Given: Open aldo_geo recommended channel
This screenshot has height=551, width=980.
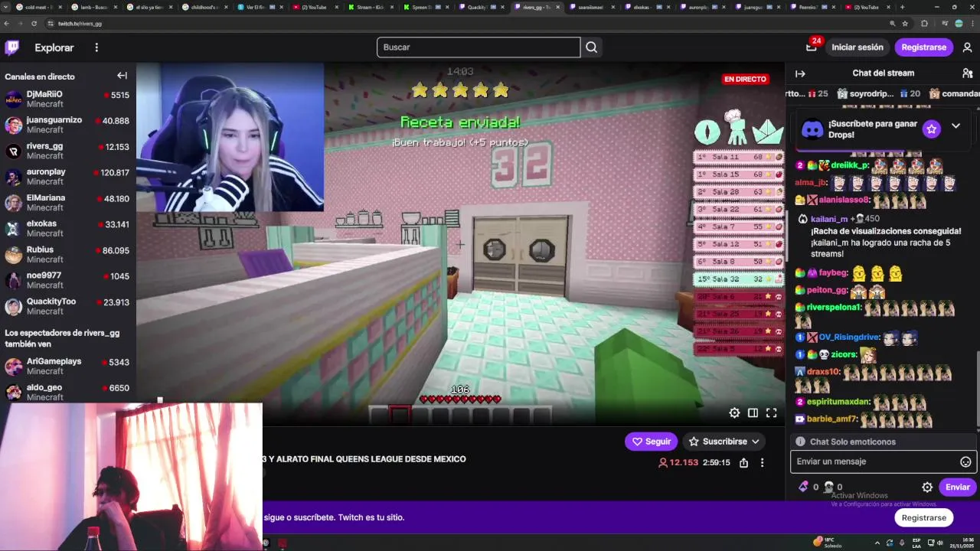Looking at the screenshot, I should click(x=67, y=392).
